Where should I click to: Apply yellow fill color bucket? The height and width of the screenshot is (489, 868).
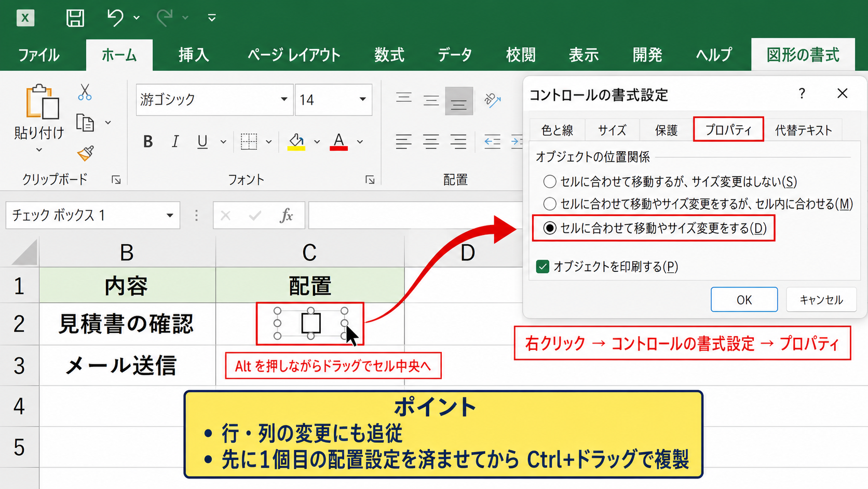[296, 141]
